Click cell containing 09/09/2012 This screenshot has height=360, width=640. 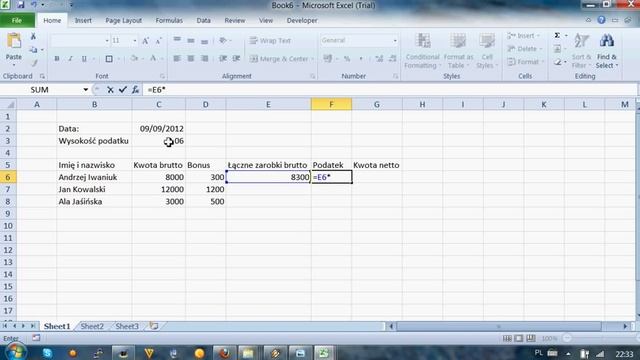(x=159, y=129)
